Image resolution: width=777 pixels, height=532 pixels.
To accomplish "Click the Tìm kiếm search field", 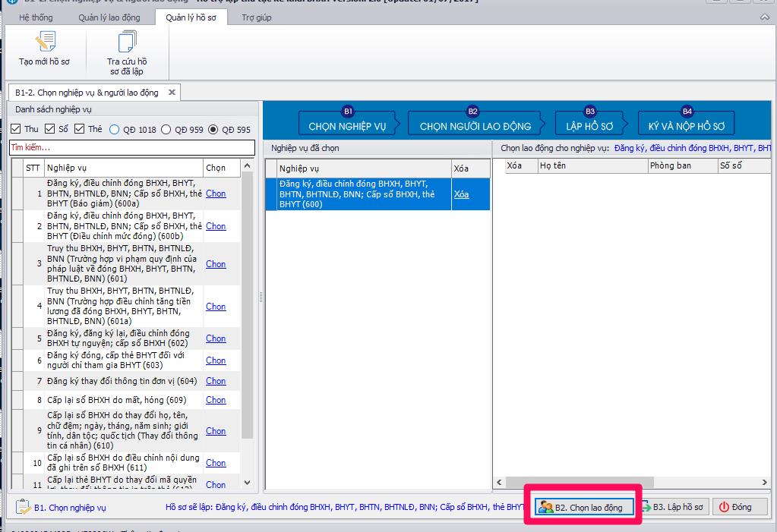I will pos(129,147).
